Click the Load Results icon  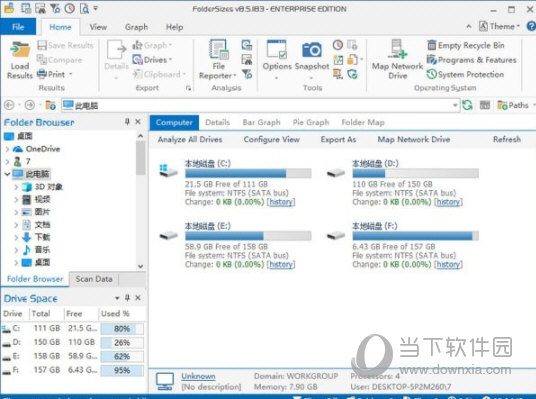pos(19,51)
